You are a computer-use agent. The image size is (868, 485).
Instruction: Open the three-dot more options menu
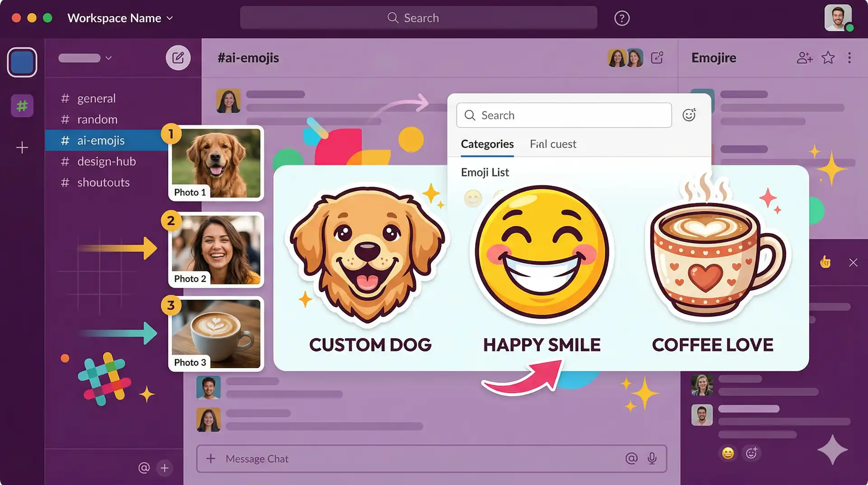849,58
